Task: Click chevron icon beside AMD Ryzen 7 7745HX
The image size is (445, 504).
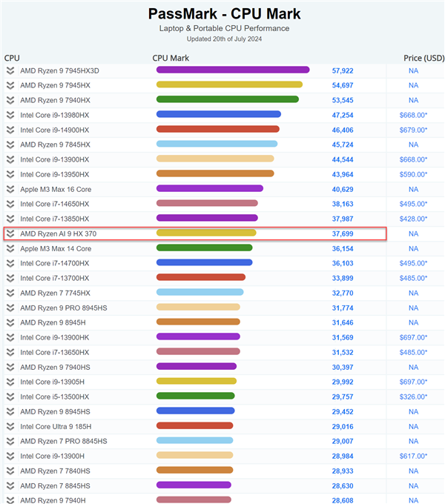Action: [10, 293]
